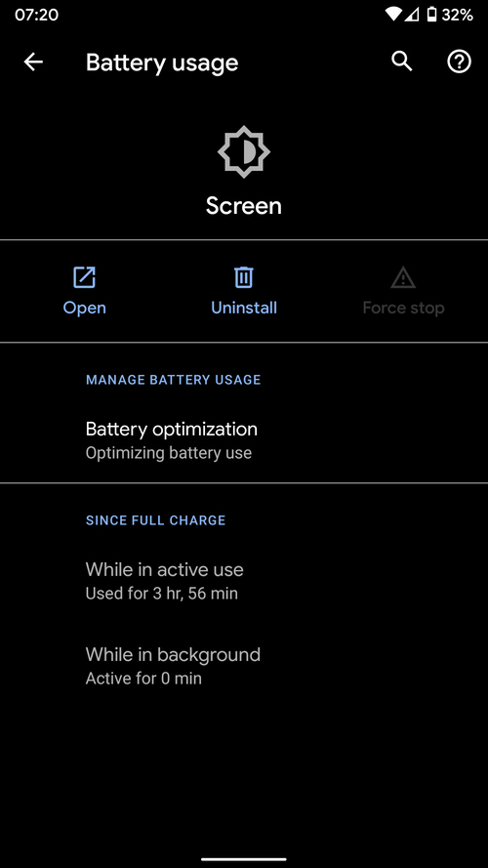The height and width of the screenshot is (868, 488).
Task: Click the Uninstall button label
Action: 244,308
